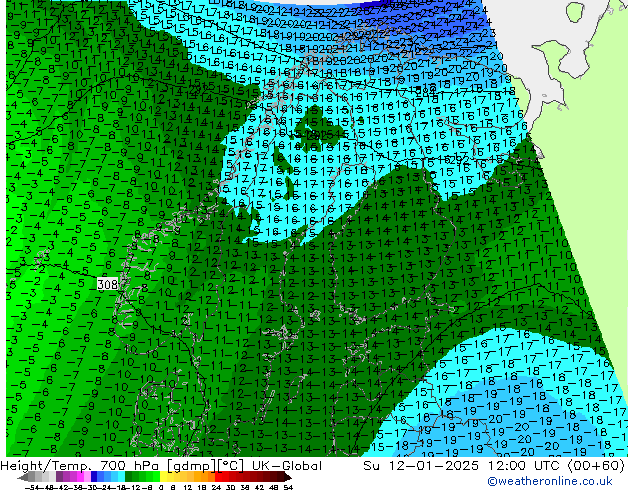Select the legend value 54
Image resolution: width=634 pixels, height=490 pixels.
point(288,487)
